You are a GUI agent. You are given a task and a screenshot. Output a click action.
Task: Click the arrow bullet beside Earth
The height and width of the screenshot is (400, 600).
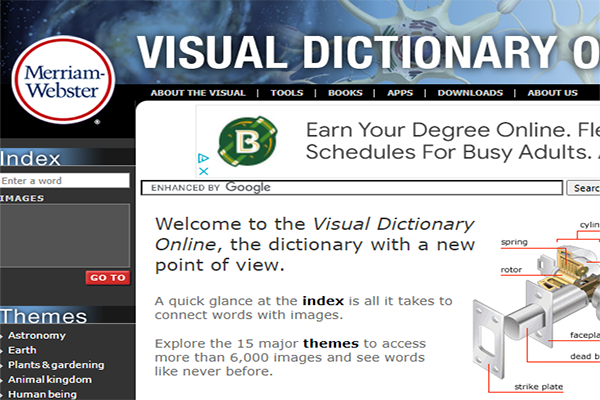coord(3,351)
